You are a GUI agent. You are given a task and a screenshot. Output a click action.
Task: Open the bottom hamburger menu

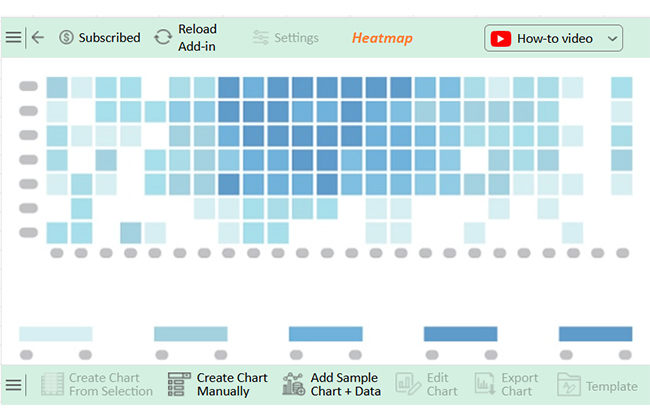pos(13,385)
